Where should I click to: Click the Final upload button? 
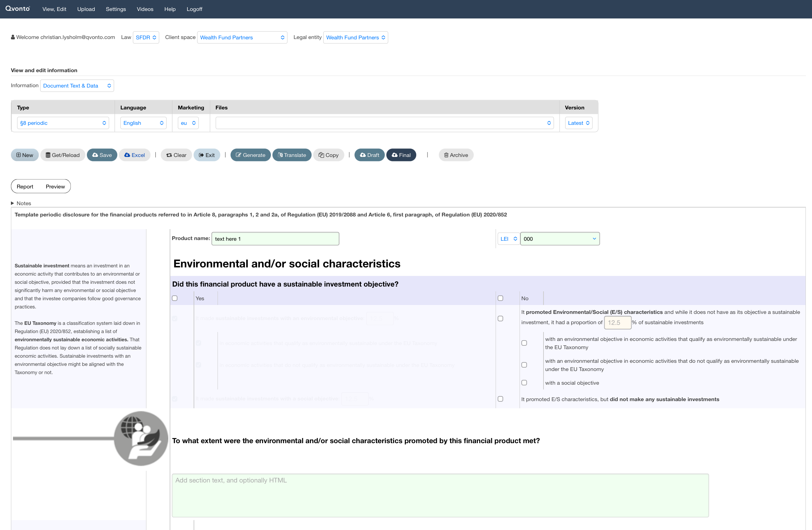(x=401, y=155)
